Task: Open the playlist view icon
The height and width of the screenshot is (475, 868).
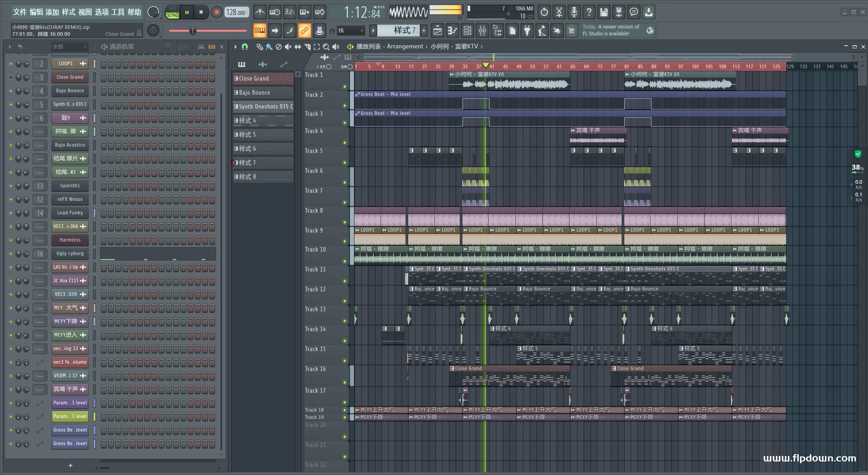Action: 438,31
